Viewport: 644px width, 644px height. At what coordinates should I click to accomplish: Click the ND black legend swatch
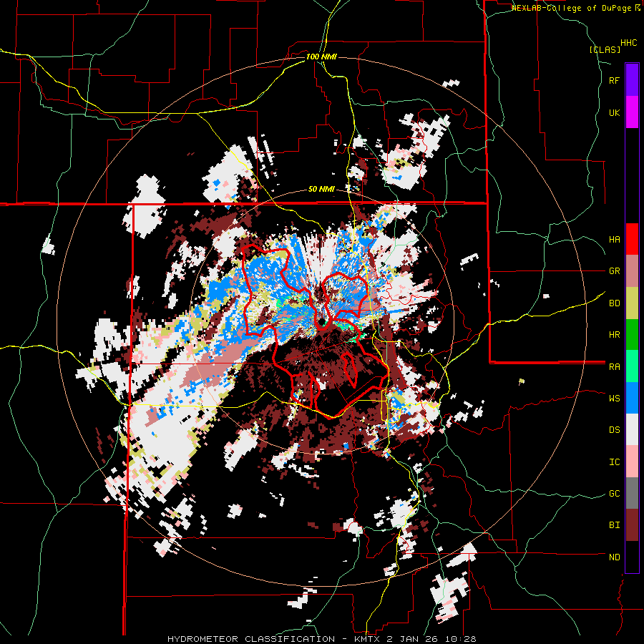[x=632, y=557]
